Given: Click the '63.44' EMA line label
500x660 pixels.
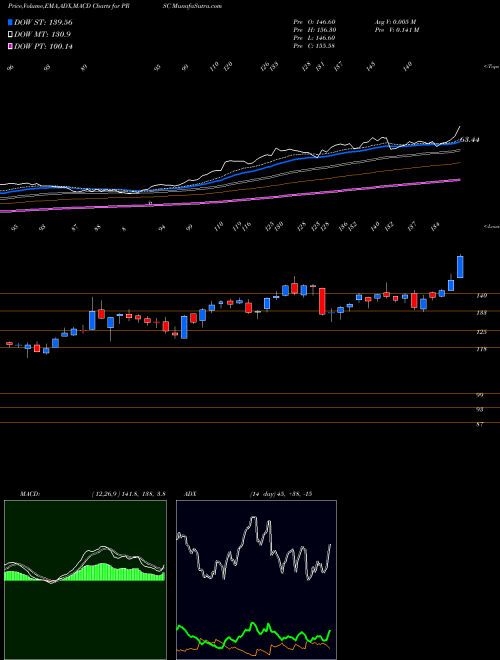Looking at the screenshot, I should [x=470, y=140].
